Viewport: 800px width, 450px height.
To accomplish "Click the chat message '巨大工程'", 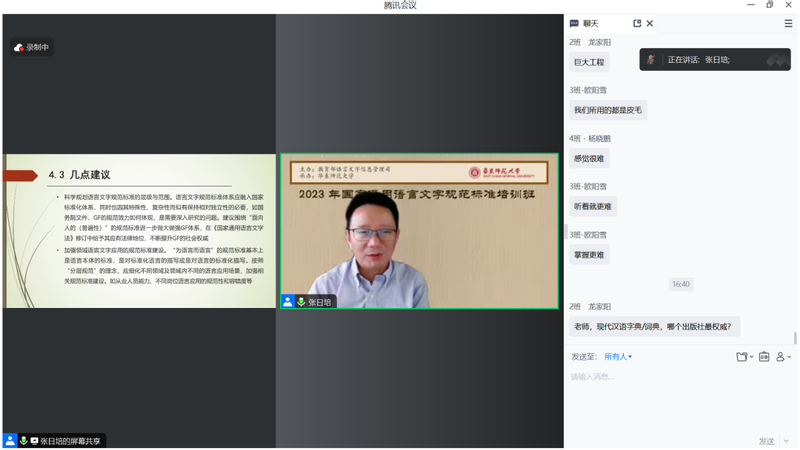I will click(589, 62).
